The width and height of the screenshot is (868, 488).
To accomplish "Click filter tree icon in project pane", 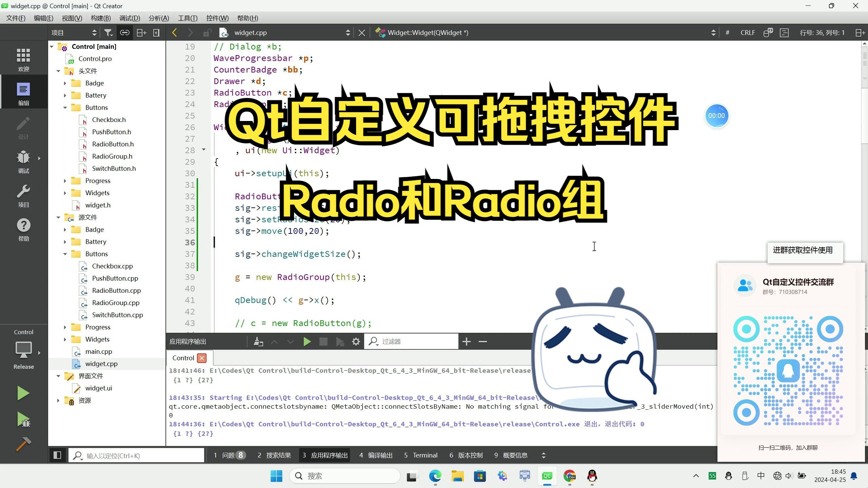I will (108, 33).
